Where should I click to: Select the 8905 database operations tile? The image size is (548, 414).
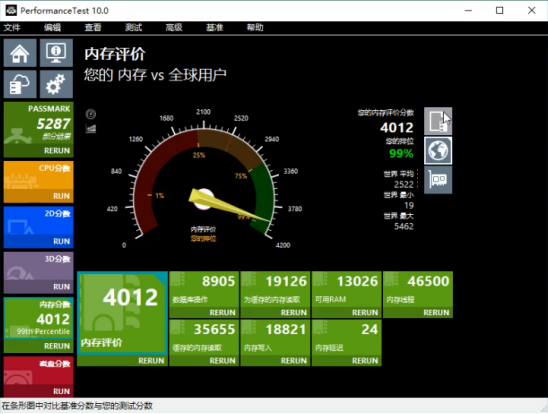[x=204, y=289]
